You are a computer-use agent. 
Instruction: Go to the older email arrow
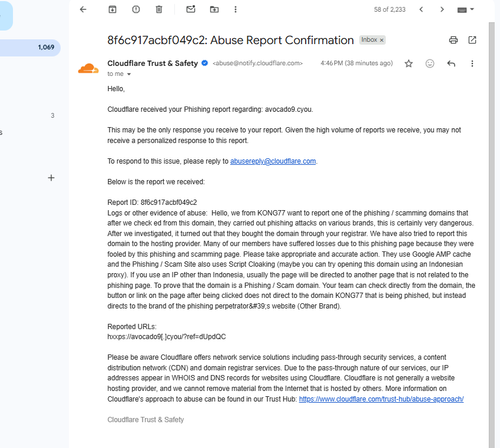[442, 9]
